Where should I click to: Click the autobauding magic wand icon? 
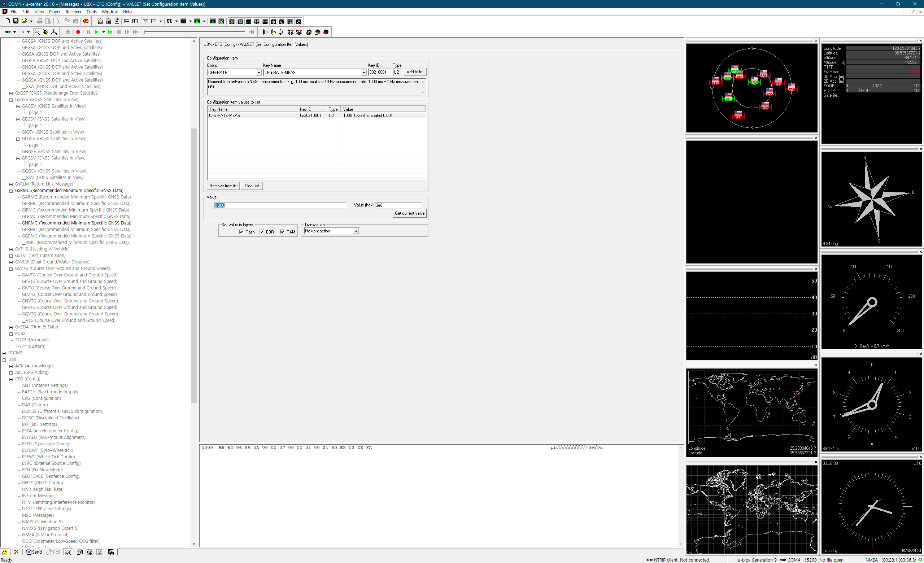[37, 32]
